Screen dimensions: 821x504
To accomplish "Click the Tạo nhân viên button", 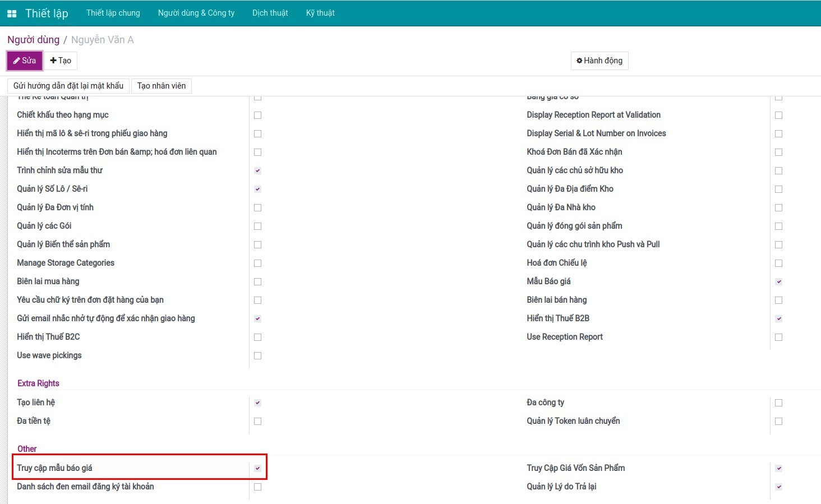I will (x=162, y=86).
